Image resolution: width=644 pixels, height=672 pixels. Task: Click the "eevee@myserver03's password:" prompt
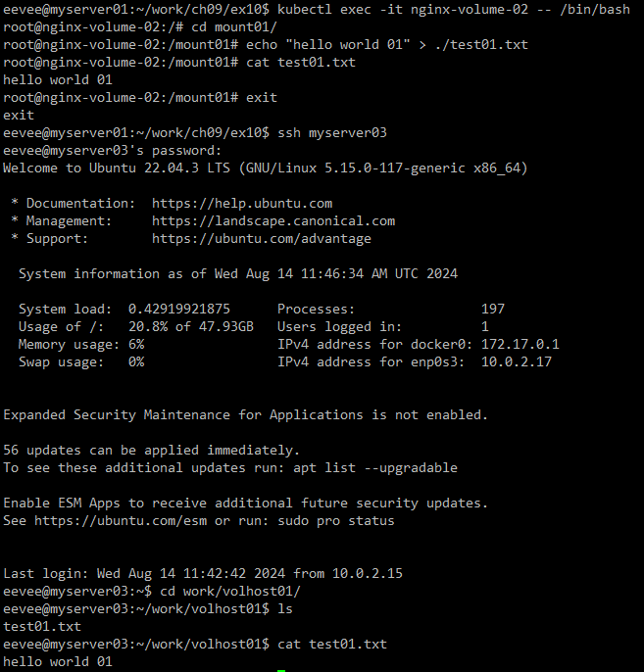pos(113,151)
